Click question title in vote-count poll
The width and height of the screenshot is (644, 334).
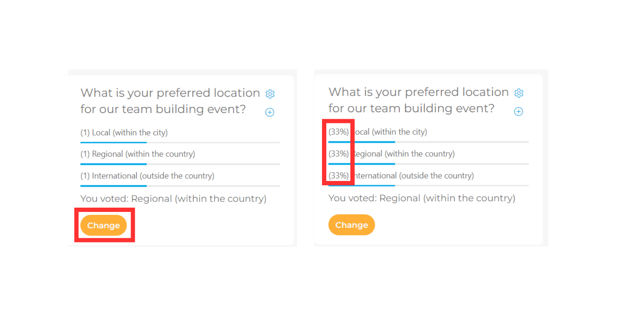click(x=170, y=101)
